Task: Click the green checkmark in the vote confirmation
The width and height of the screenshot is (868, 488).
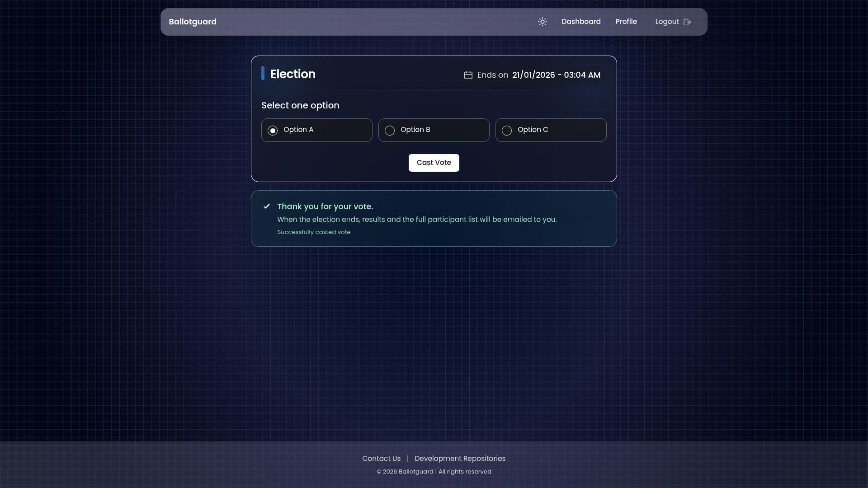Action: point(267,206)
